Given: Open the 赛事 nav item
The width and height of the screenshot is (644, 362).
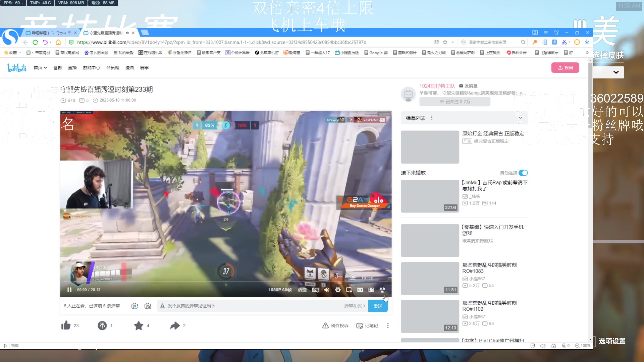Looking at the screenshot, I should [145, 68].
